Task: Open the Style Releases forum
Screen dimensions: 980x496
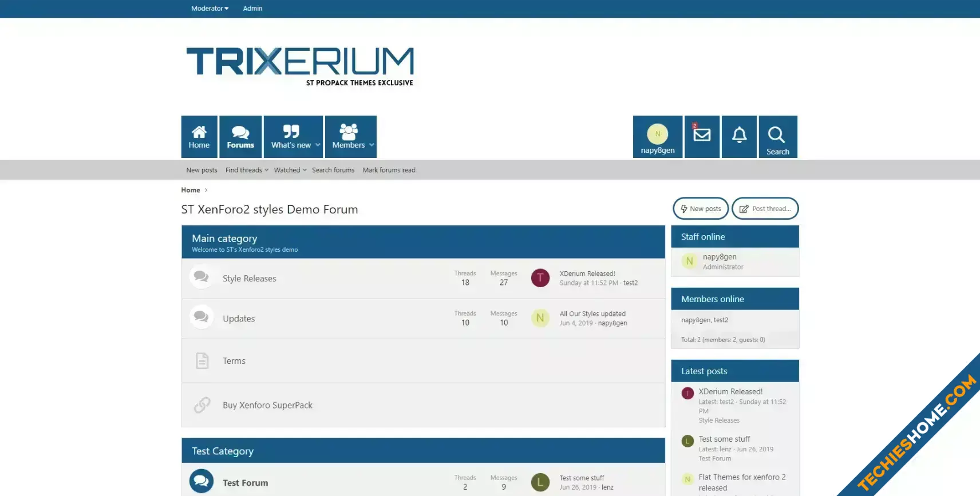Action: pos(250,279)
